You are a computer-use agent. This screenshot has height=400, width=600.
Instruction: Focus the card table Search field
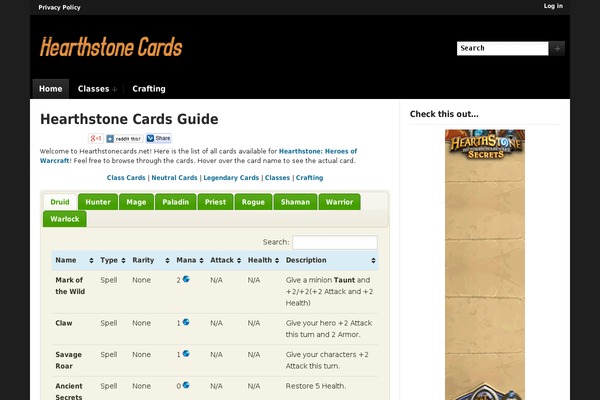[335, 242]
